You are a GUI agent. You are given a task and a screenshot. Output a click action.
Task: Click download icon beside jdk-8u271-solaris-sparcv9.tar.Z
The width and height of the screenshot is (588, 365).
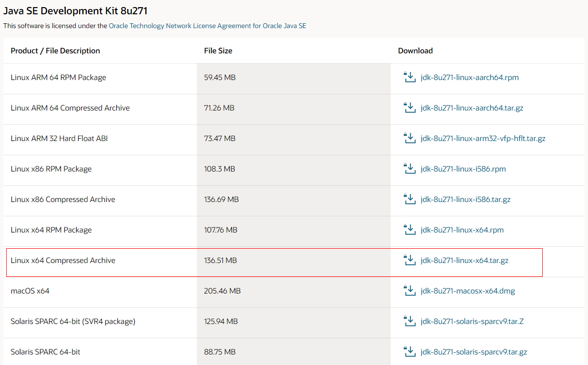(x=410, y=321)
